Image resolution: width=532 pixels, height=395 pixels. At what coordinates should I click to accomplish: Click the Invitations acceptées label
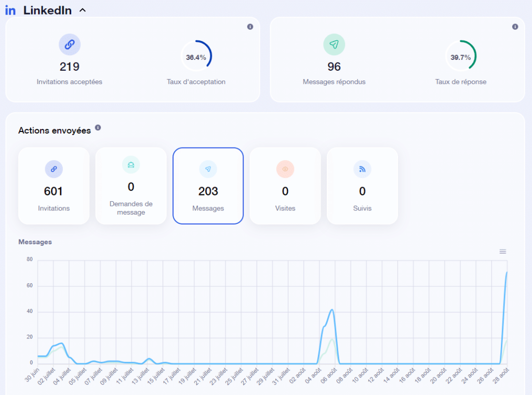pyautogui.click(x=70, y=82)
